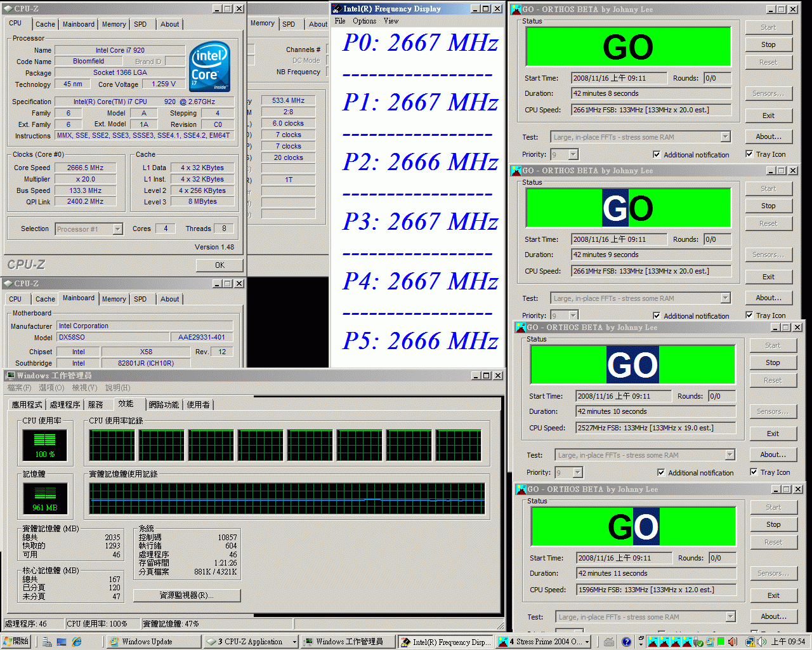Click 資源監視器(R)... button in Task Manager
The height and width of the screenshot is (650, 812).
pyautogui.click(x=187, y=595)
